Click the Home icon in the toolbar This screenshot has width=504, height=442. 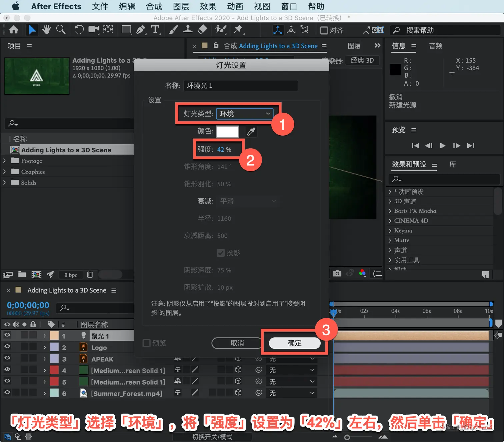pos(14,30)
